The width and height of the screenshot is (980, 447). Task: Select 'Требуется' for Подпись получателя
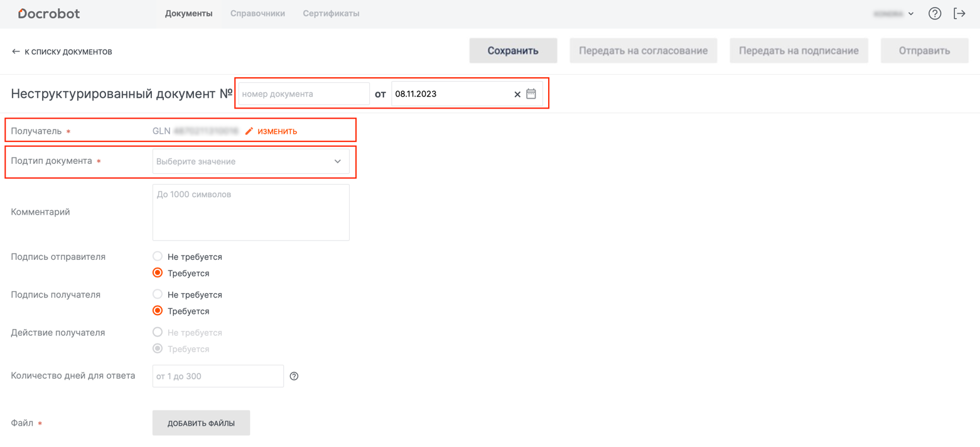158,310
